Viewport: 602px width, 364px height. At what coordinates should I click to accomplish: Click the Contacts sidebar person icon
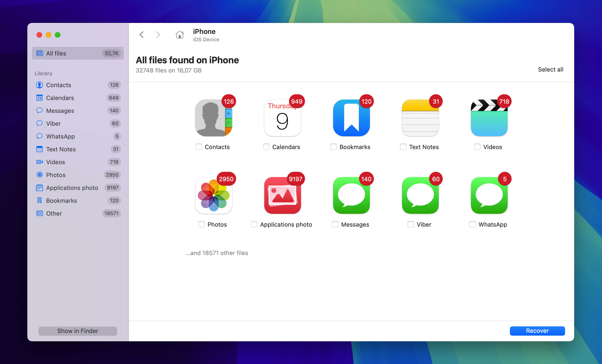39,85
